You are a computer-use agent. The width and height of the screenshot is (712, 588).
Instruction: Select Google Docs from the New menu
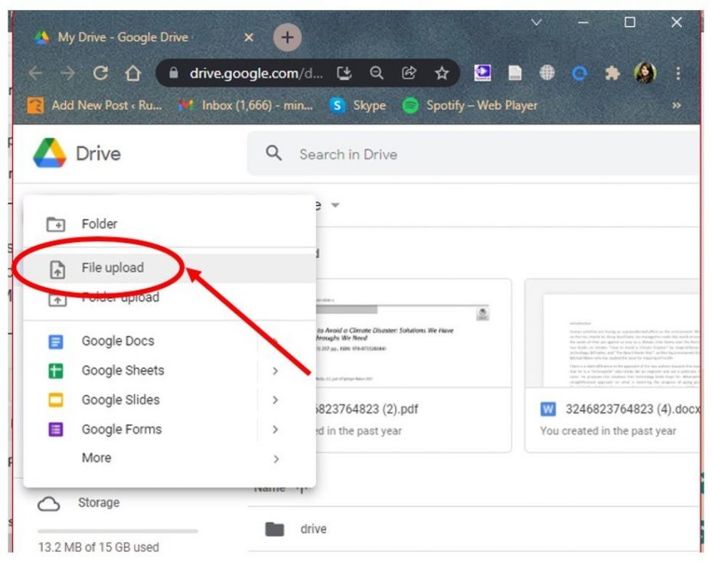click(169, 341)
